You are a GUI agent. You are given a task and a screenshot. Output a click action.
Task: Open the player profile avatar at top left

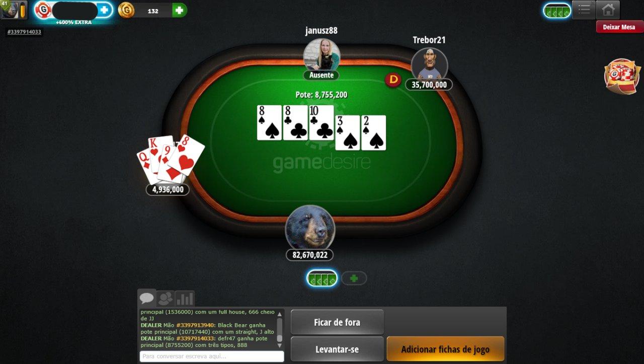point(14,10)
